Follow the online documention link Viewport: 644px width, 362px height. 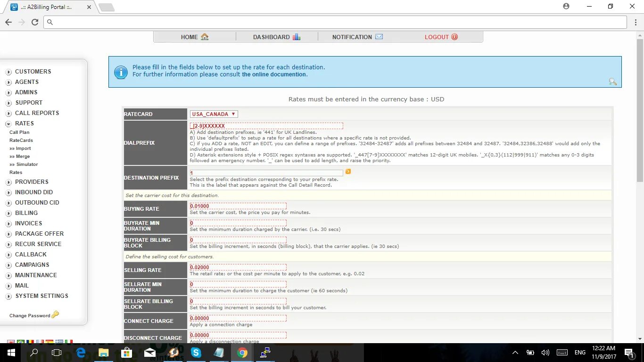pos(274,74)
